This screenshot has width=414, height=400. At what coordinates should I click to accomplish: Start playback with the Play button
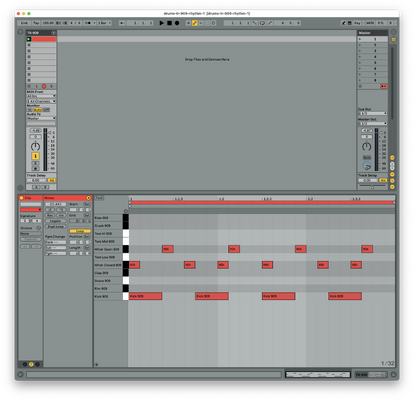coord(162,23)
